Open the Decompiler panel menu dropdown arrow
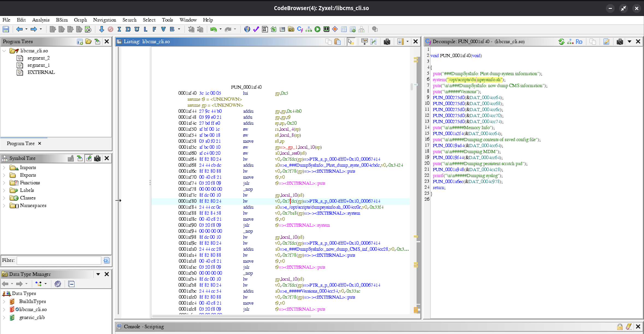The width and height of the screenshot is (644, 334). tap(630, 42)
